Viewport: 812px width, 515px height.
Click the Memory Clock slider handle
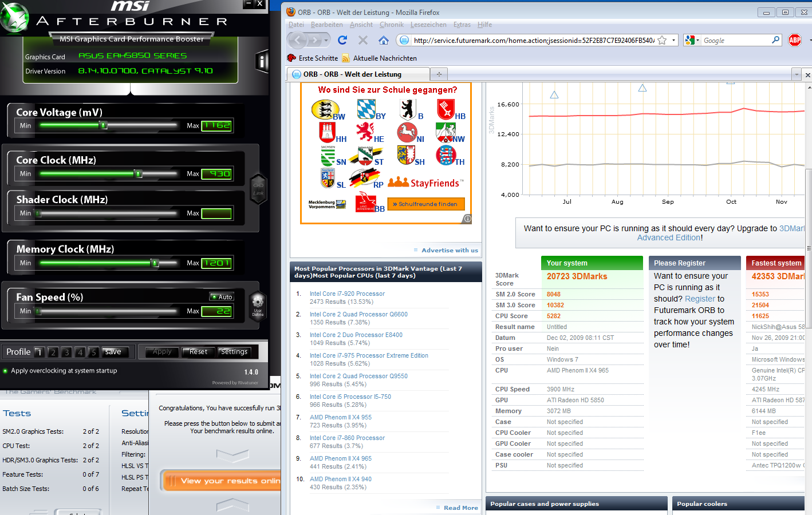coord(155,263)
